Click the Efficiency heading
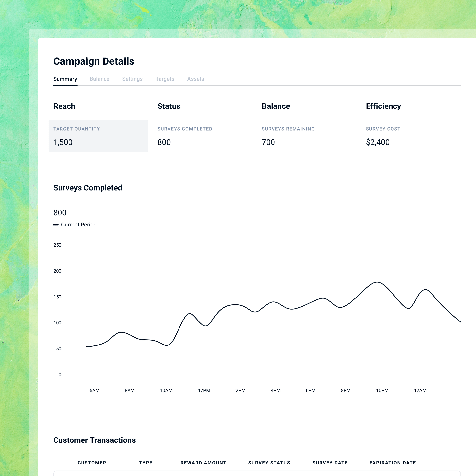The height and width of the screenshot is (476, 476). pos(383,106)
